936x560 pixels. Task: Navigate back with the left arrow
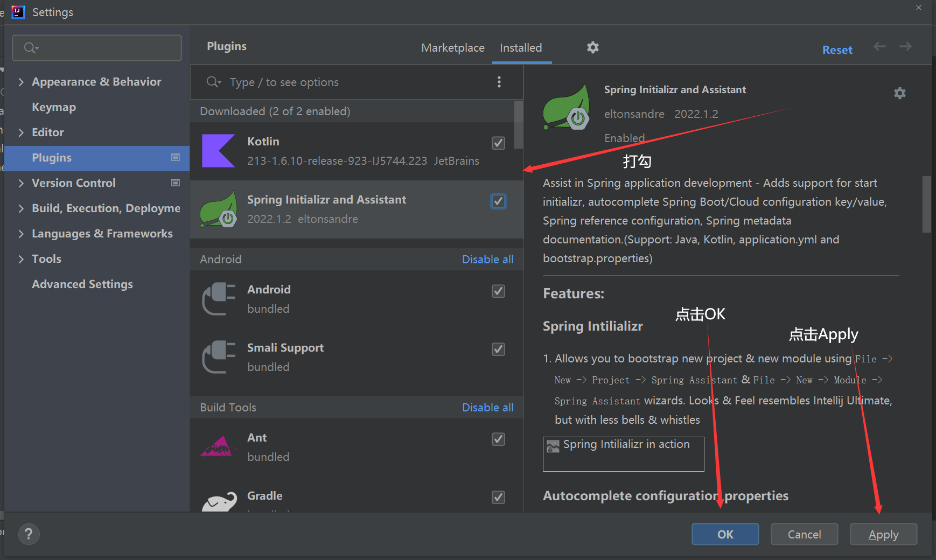click(x=879, y=46)
